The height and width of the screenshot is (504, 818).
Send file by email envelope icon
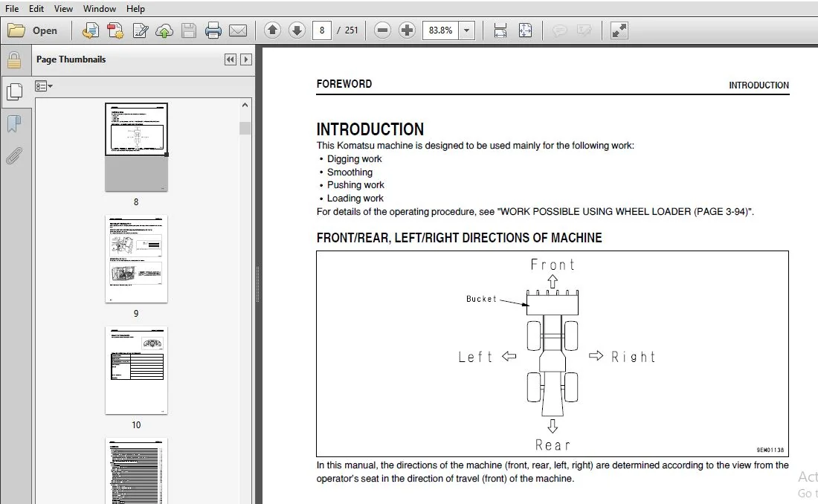click(238, 30)
